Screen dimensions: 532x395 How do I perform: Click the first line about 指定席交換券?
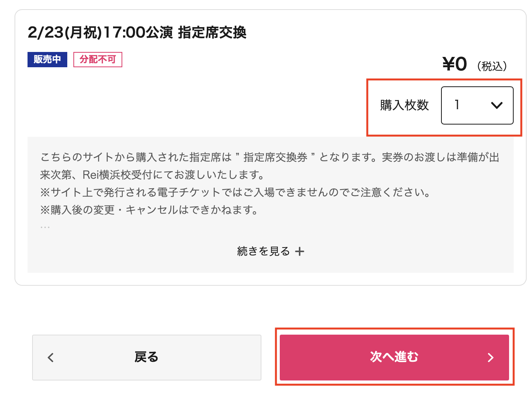[270, 157]
